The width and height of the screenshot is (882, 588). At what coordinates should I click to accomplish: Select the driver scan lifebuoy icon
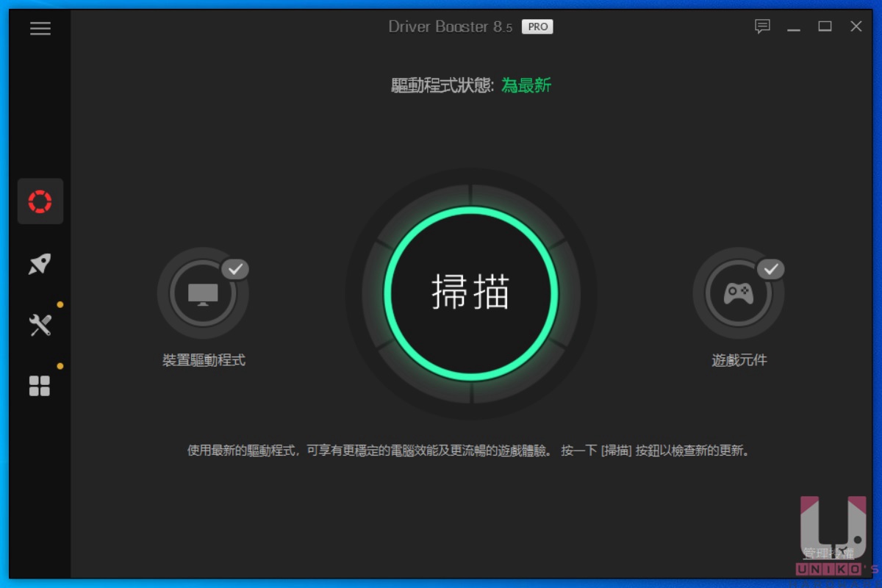tap(40, 201)
